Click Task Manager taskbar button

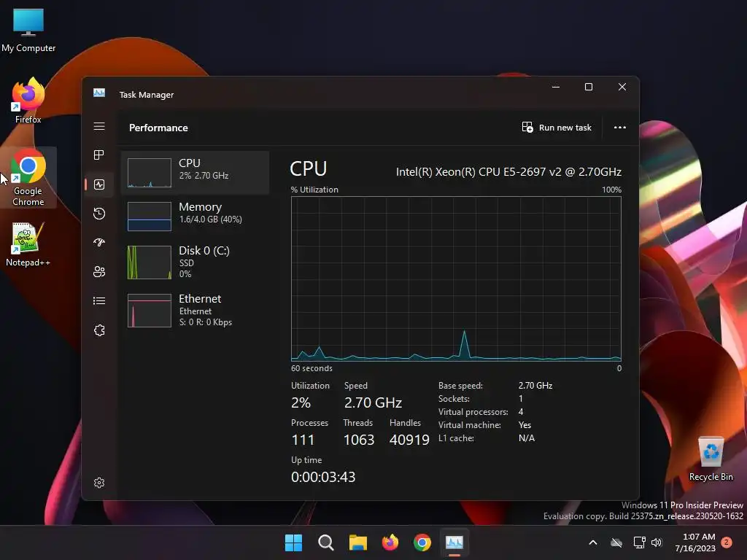pos(454,542)
